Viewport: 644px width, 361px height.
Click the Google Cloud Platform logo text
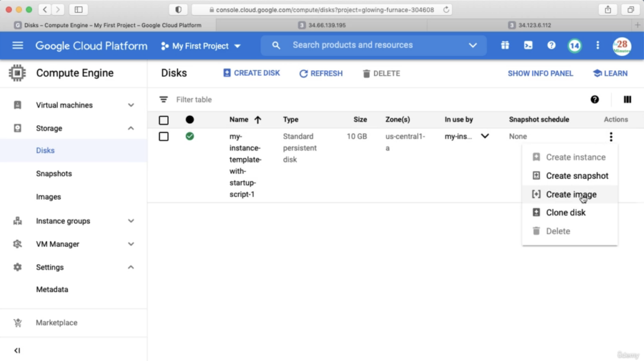click(91, 46)
